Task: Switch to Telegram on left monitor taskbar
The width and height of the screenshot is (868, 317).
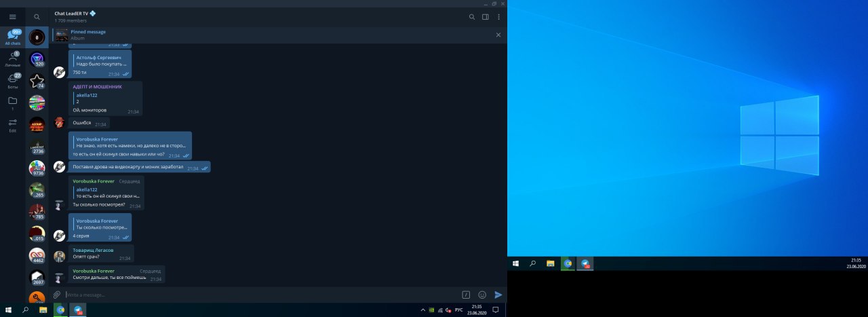Action: click(x=78, y=310)
